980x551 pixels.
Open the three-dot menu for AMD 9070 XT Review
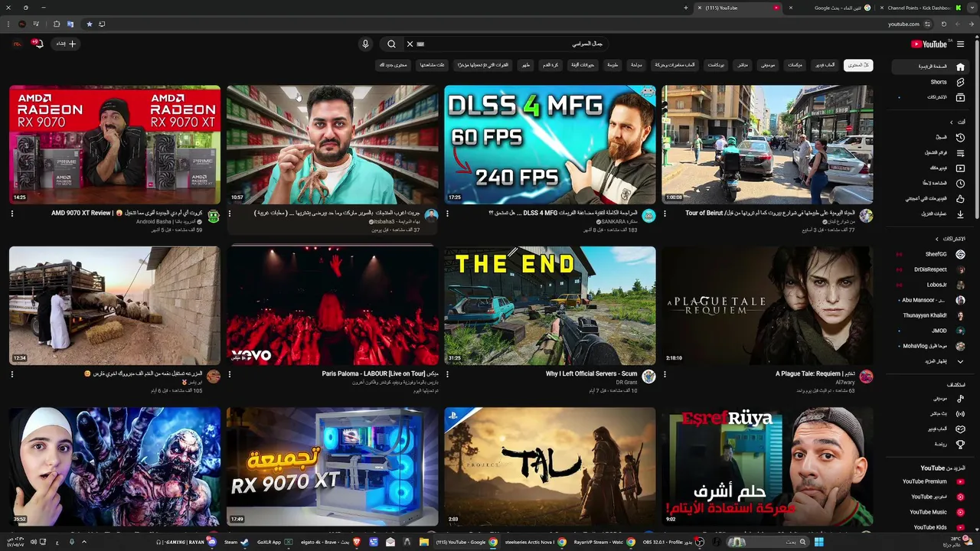(x=12, y=214)
